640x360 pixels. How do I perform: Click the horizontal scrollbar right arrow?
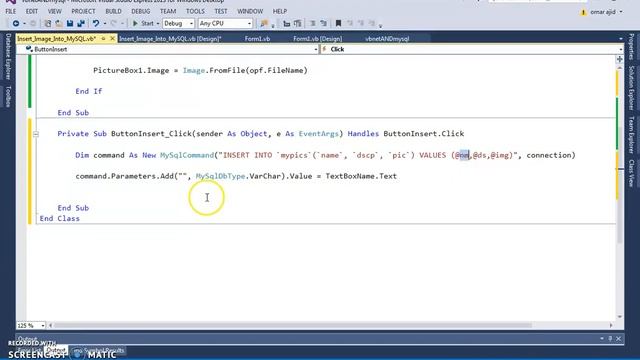coord(611,326)
